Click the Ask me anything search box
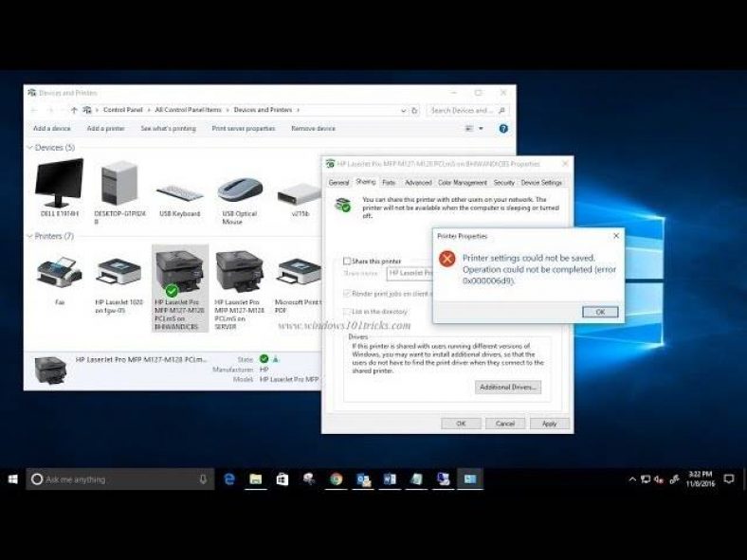 [x=120, y=479]
